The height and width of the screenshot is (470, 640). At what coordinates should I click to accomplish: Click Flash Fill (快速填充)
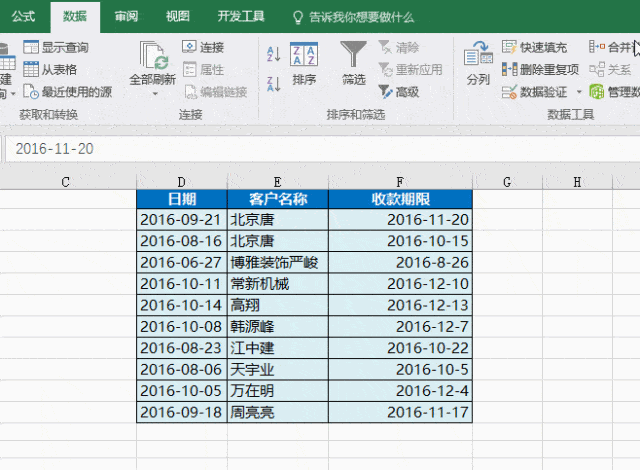pyautogui.click(x=536, y=47)
